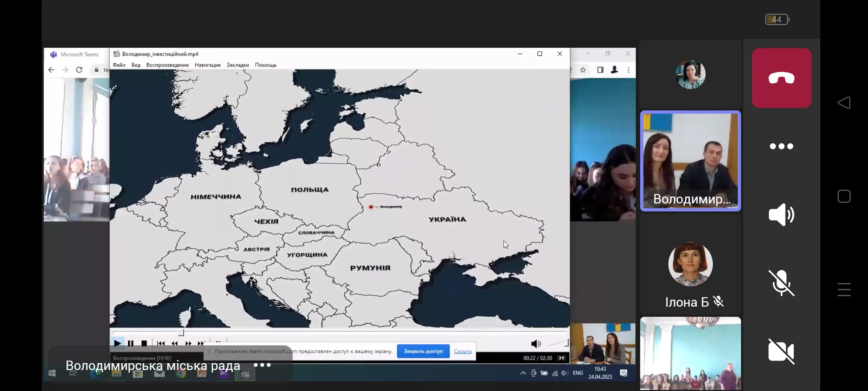The height and width of the screenshot is (391, 868).
Task: Open the Файл menu in player
Action: coord(119,65)
